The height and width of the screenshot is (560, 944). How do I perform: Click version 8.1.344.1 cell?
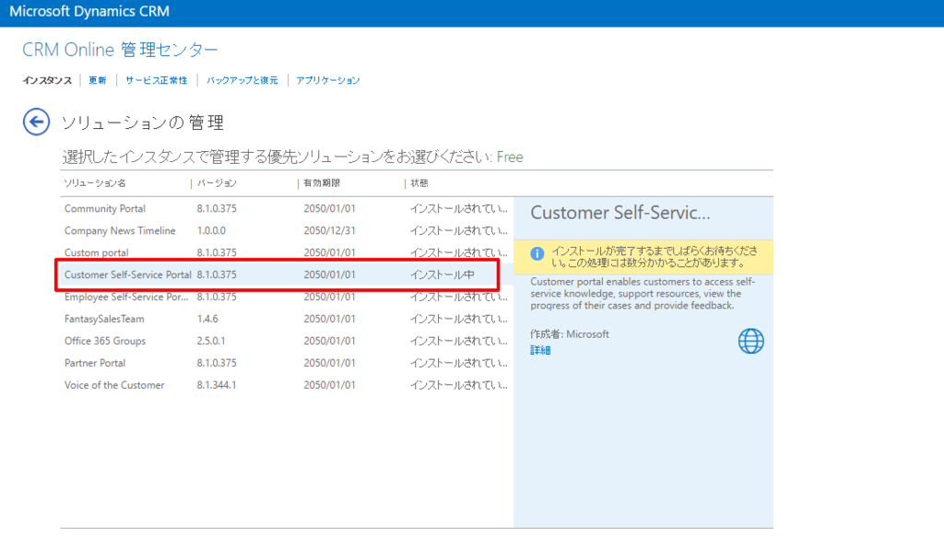click(217, 385)
